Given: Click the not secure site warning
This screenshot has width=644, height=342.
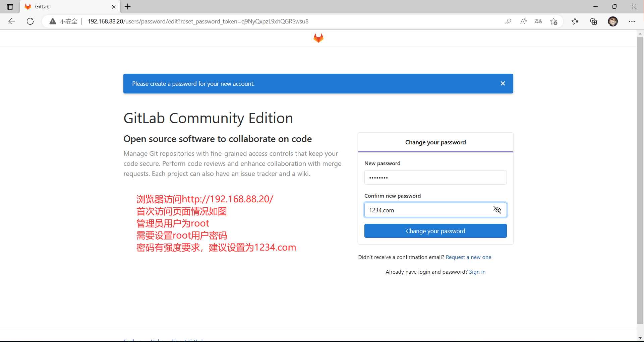Looking at the screenshot, I should point(63,21).
